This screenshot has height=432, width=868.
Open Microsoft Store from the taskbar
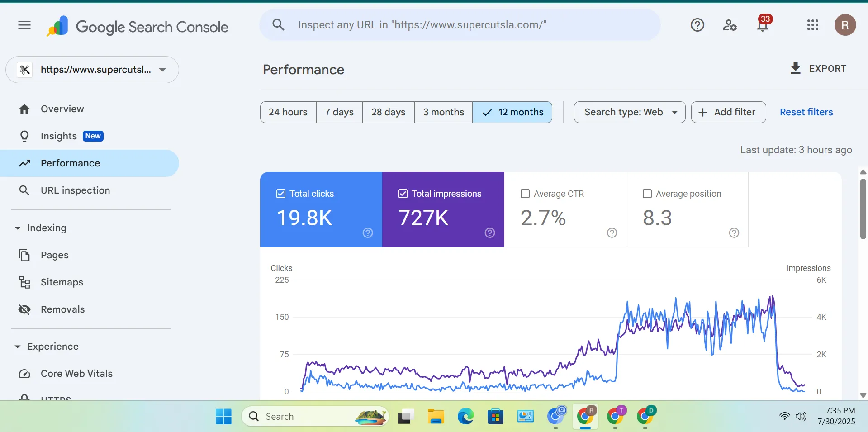(495, 417)
